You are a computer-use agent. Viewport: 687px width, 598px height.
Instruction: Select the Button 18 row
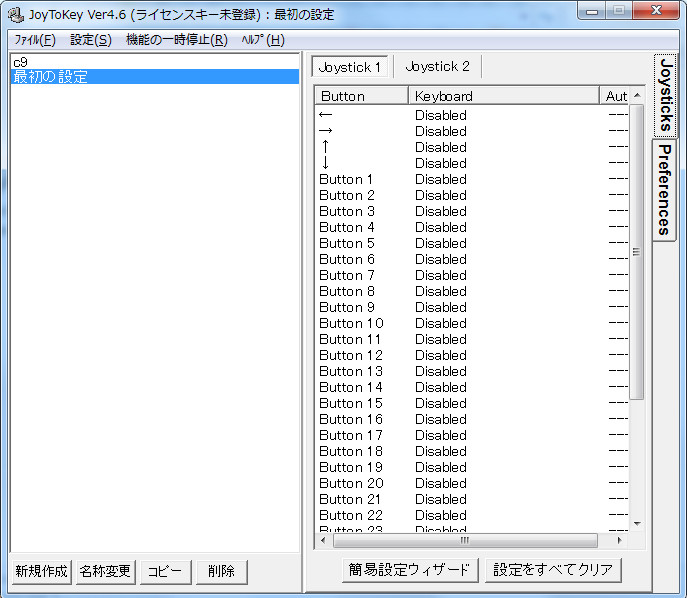tap(472, 451)
